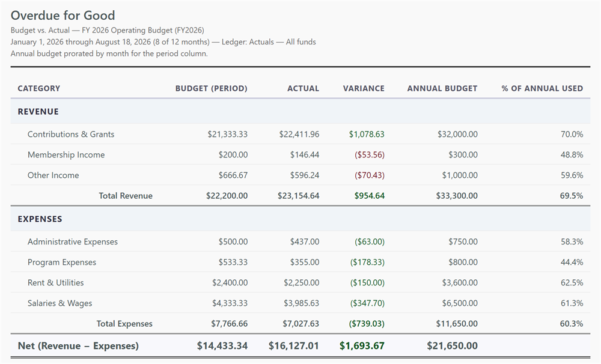Screen dimensions: 601x364
Task: Click the $300.00 annual budget value
Action: pyautogui.click(x=463, y=155)
